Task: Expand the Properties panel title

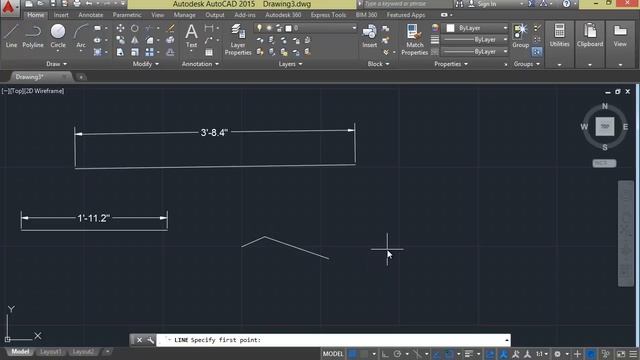Action: coord(451,64)
